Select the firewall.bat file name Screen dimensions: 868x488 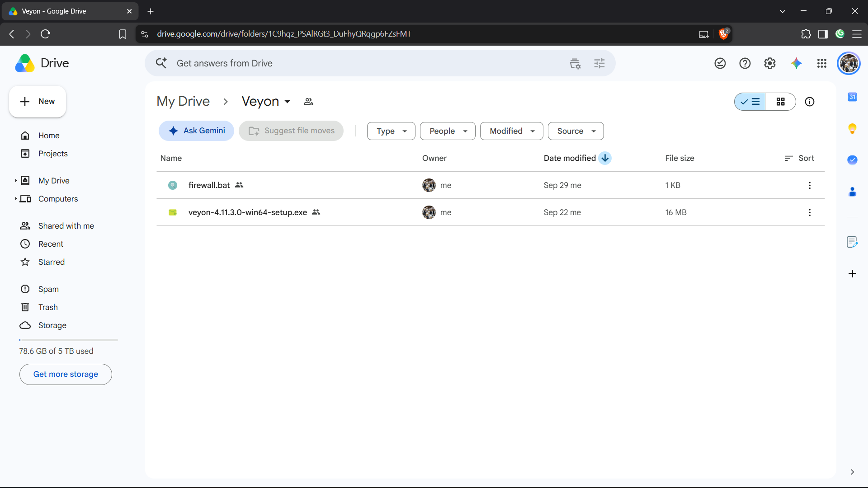pos(209,185)
